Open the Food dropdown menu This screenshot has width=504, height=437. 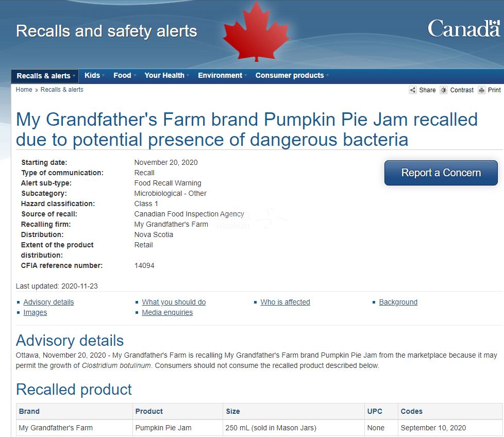pos(124,75)
